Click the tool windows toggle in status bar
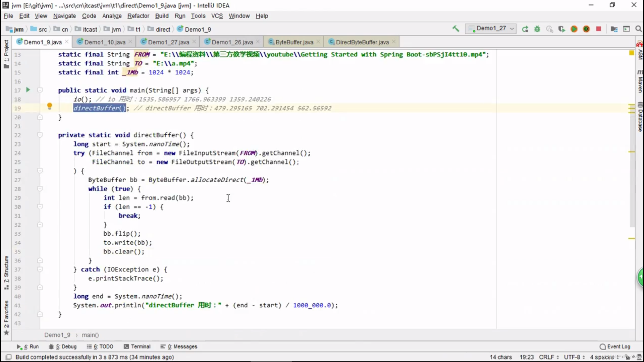 click(x=9, y=357)
